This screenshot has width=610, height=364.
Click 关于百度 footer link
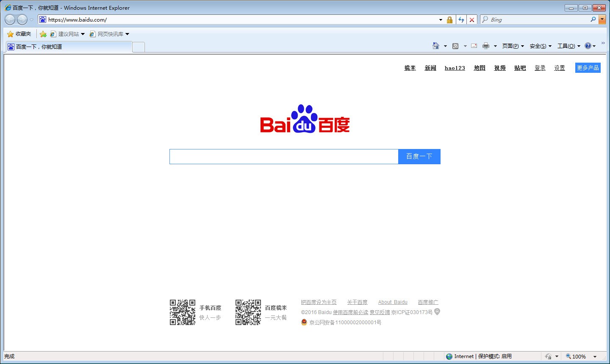coord(357,302)
